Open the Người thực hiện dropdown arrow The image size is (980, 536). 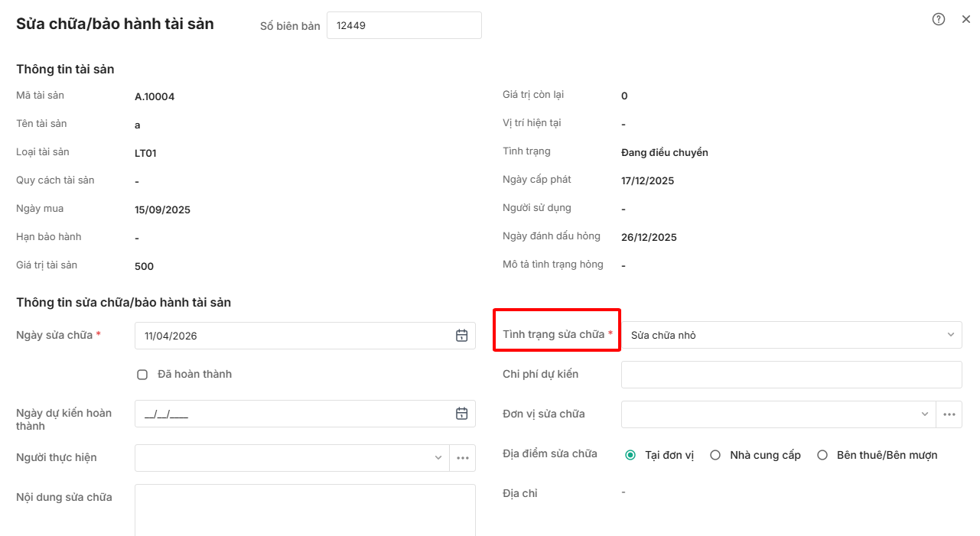(438, 458)
